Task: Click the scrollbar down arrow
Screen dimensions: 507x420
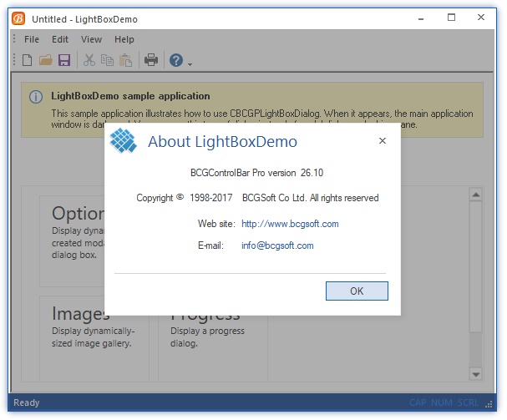Action: [x=476, y=374]
